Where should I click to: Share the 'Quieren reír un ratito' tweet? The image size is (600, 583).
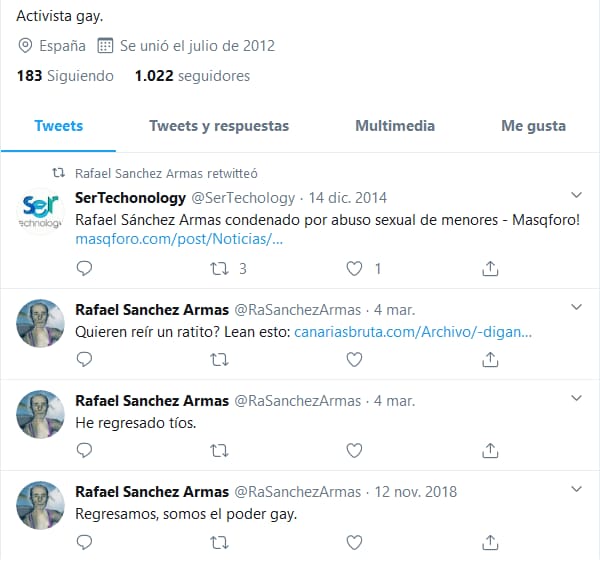[490, 360]
